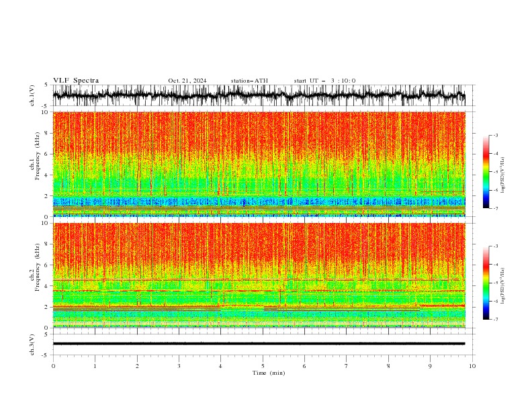The width and height of the screenshot is (532, 411).
Task: Click the ch.2 PSD color bar
Action: click(x=486, y=283)
